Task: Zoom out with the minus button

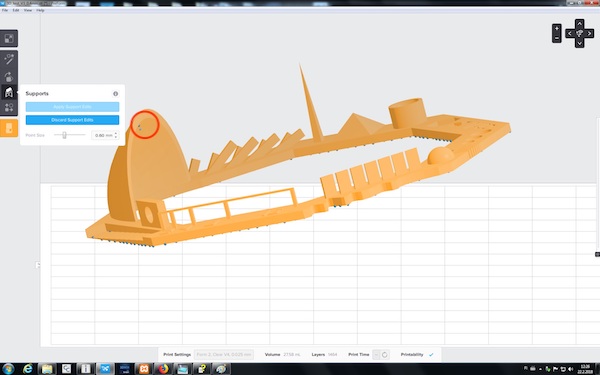Action: point(557,38)
